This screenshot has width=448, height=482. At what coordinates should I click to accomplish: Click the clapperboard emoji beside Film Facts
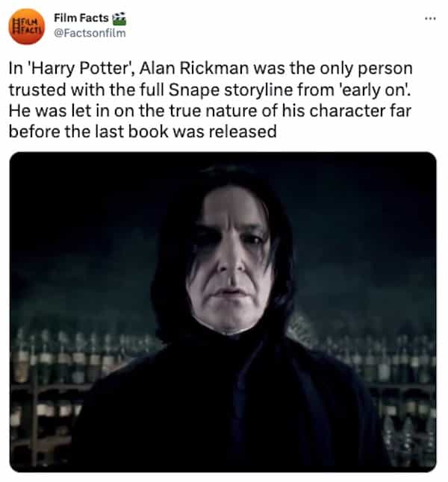pos(119,19)
